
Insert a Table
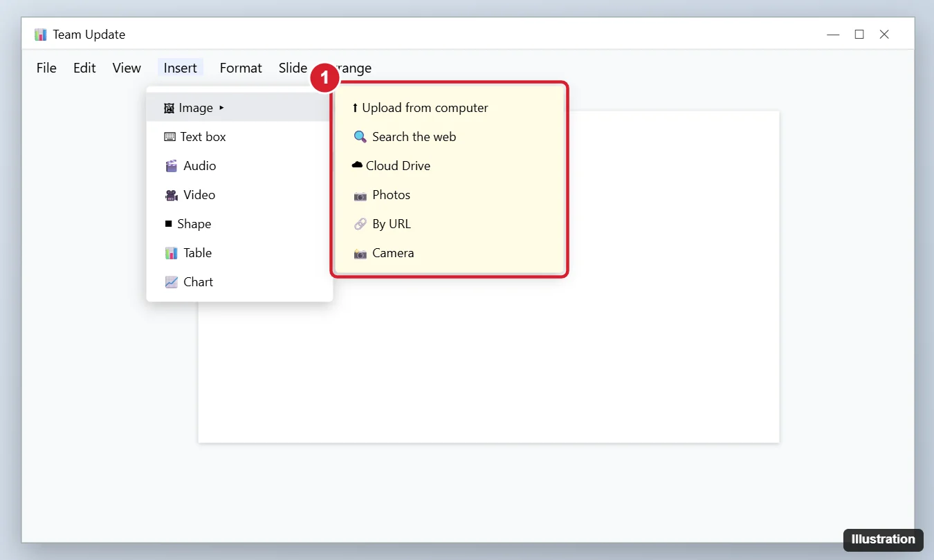[239, 253]
